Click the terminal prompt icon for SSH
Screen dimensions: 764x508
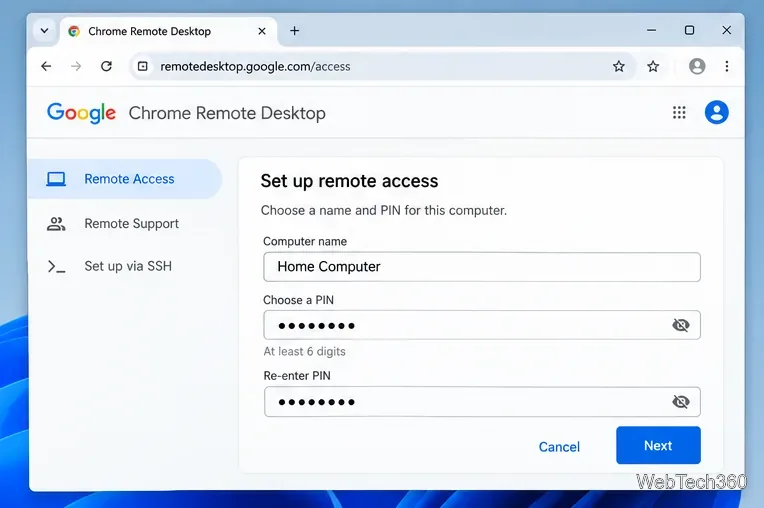coord(57,266)
